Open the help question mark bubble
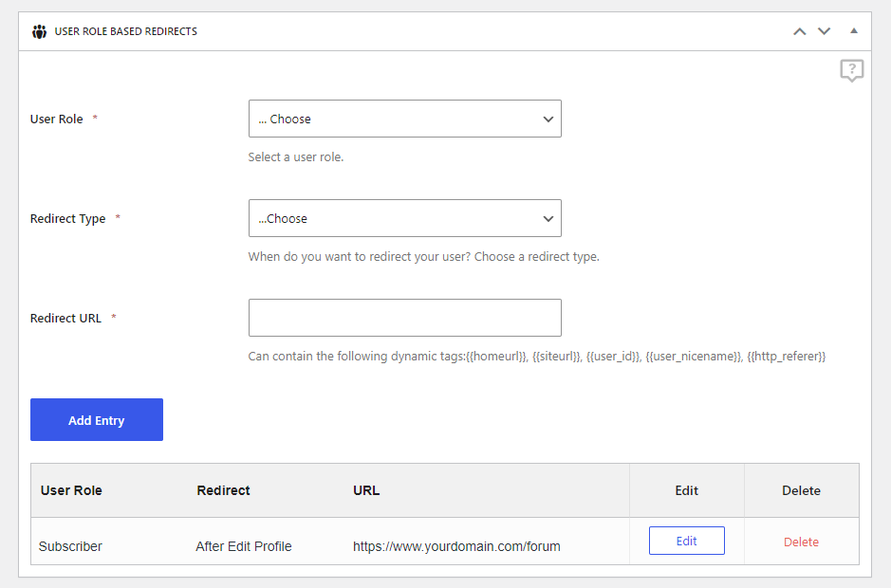Viewport: 891px width, 588px height. click(852, 70)
